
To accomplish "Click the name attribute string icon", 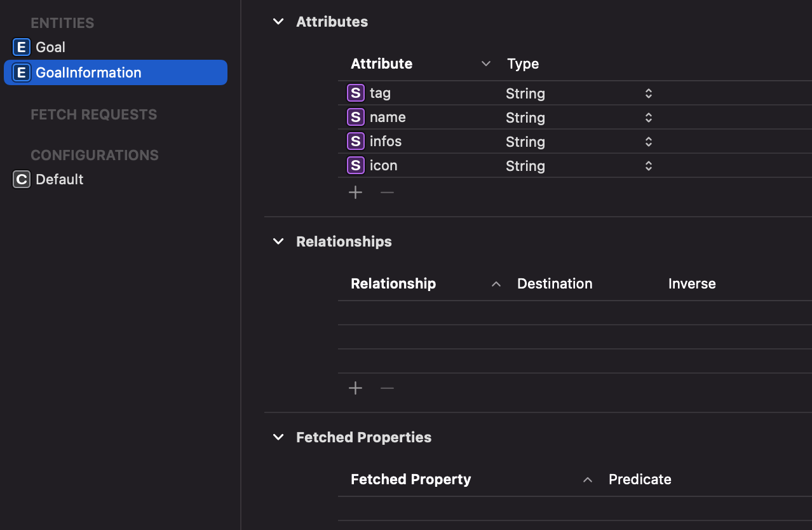I will (356, 117).
